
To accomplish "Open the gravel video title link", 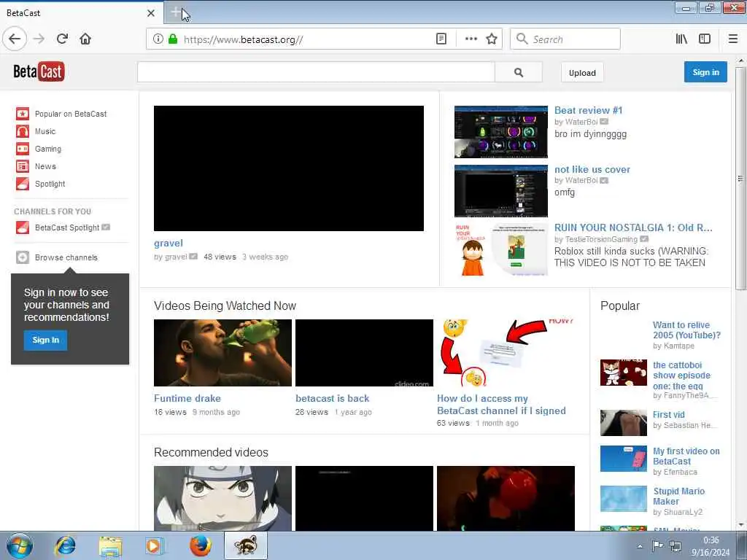I will coord(169,244).
